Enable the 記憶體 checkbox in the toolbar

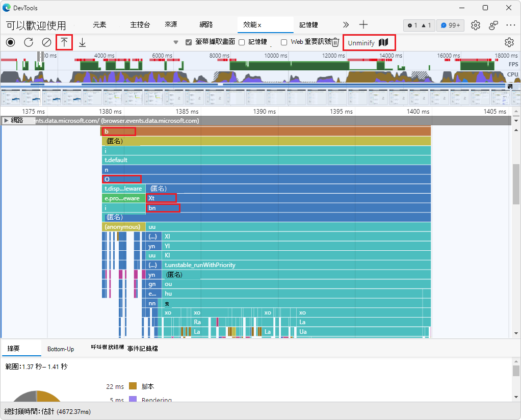pos(242,42)
